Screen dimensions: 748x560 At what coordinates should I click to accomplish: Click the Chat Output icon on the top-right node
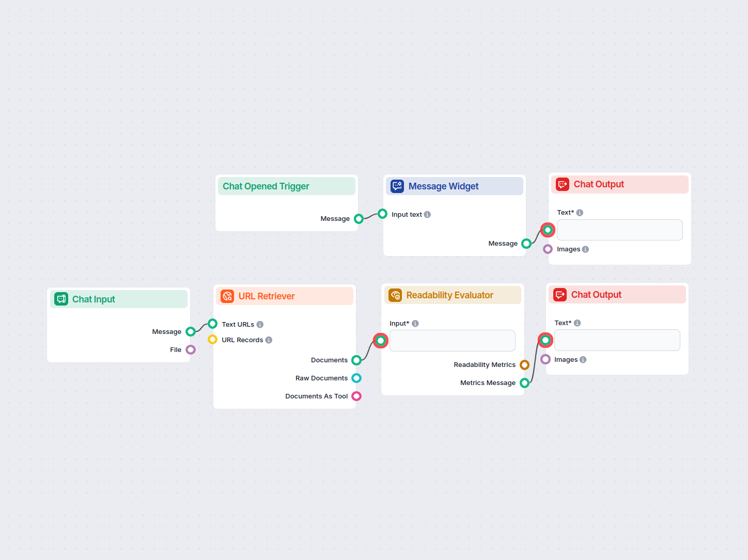tap(562, 184)
